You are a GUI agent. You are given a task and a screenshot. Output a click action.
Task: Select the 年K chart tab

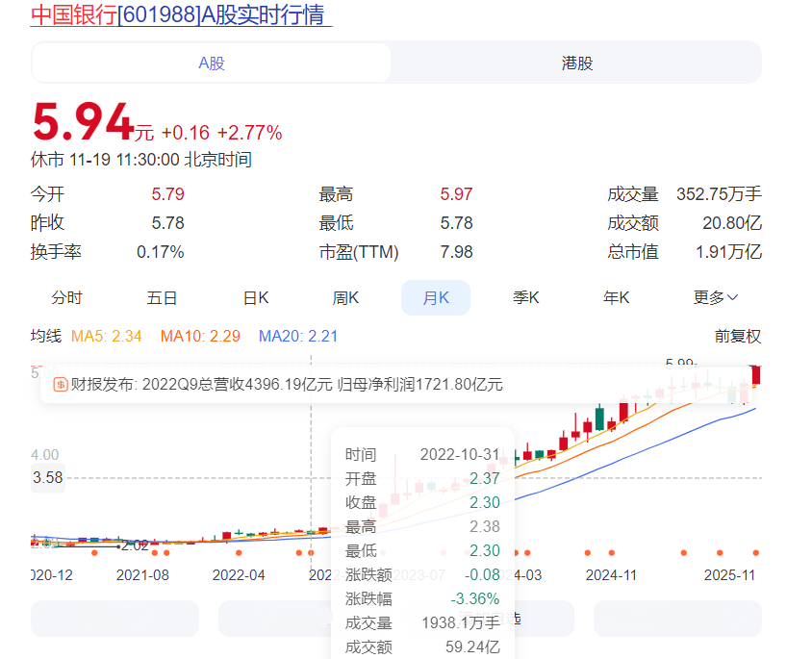tap(616, 297)
